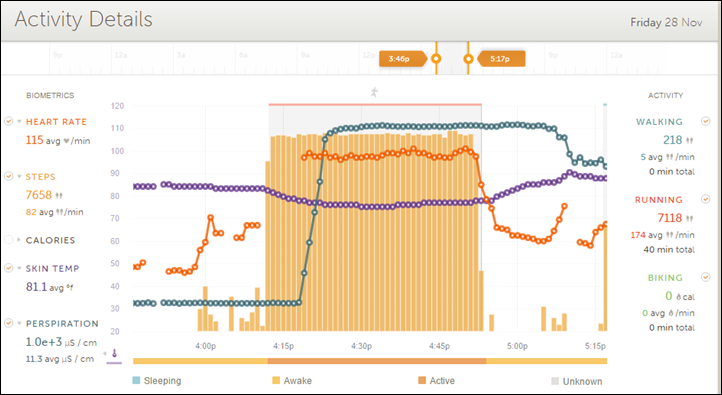
Task: Expand the Calories disclosure arrow
Action: click(x=19, y=240)
